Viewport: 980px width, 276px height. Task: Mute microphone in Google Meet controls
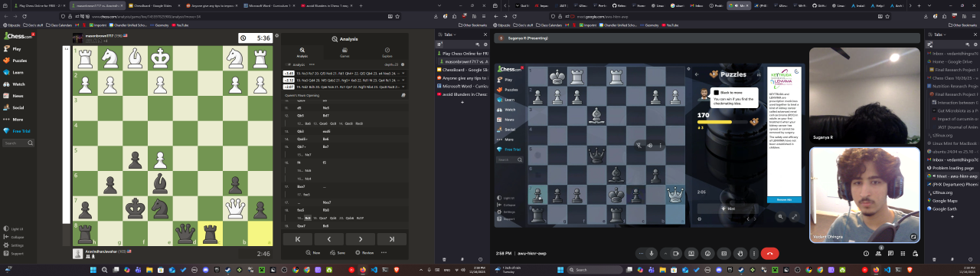[651, 253]
